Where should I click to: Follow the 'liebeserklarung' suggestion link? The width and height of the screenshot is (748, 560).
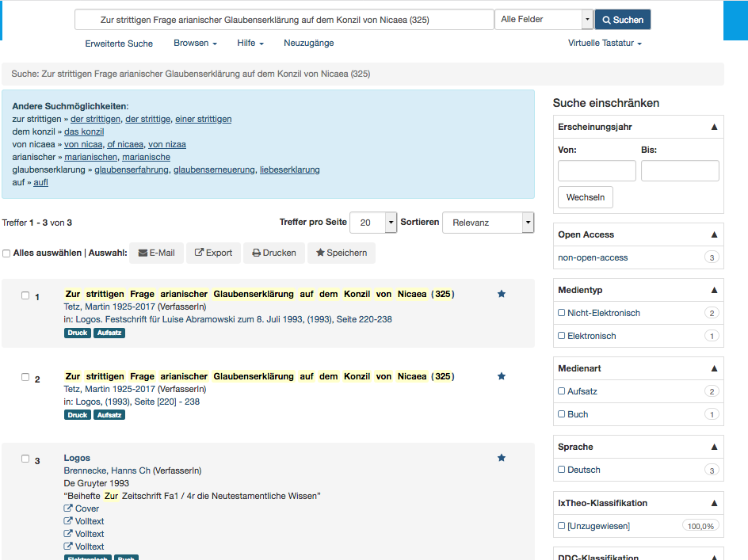[x=289, y=170]
